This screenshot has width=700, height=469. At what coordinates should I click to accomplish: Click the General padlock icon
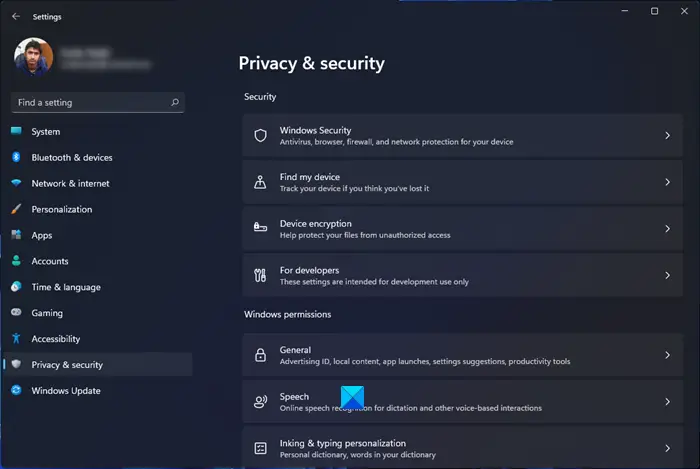pyautogui.click(x=260, y=355)
